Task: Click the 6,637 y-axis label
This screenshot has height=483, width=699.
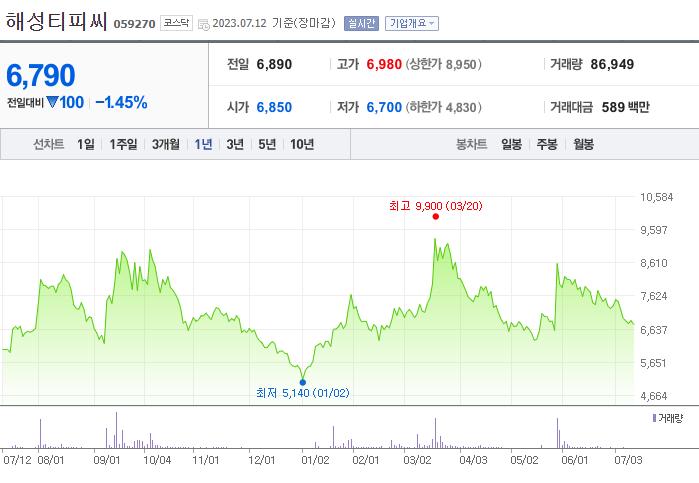Action: tap(654, 330)
